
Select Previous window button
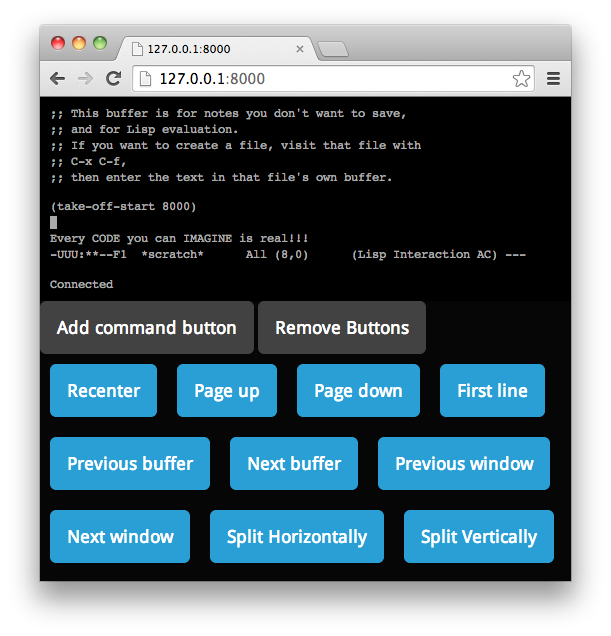[x=464, y=464]
